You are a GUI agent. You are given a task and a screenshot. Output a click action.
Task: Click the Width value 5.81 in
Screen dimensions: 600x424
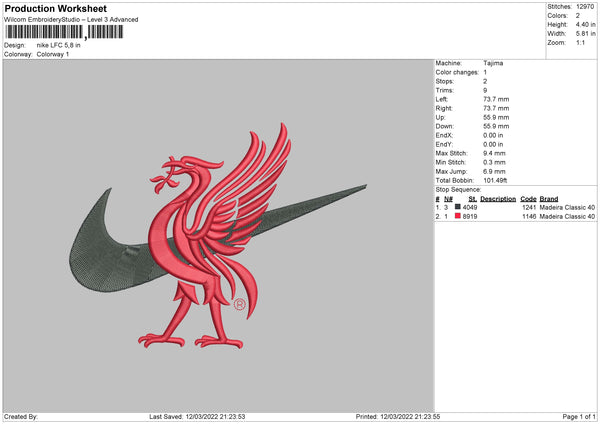click(x=585, y=34)
